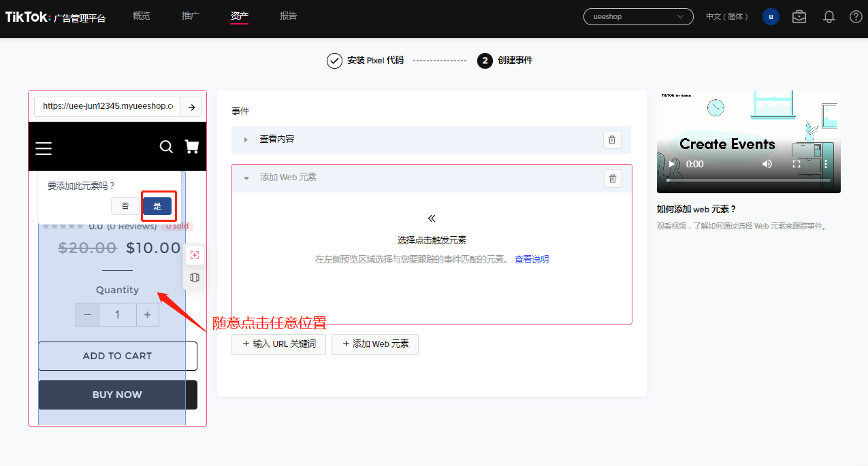This screenshot has height=466, width=868.
Task: Click the search icon in the preview
Action: coord(166,147)
